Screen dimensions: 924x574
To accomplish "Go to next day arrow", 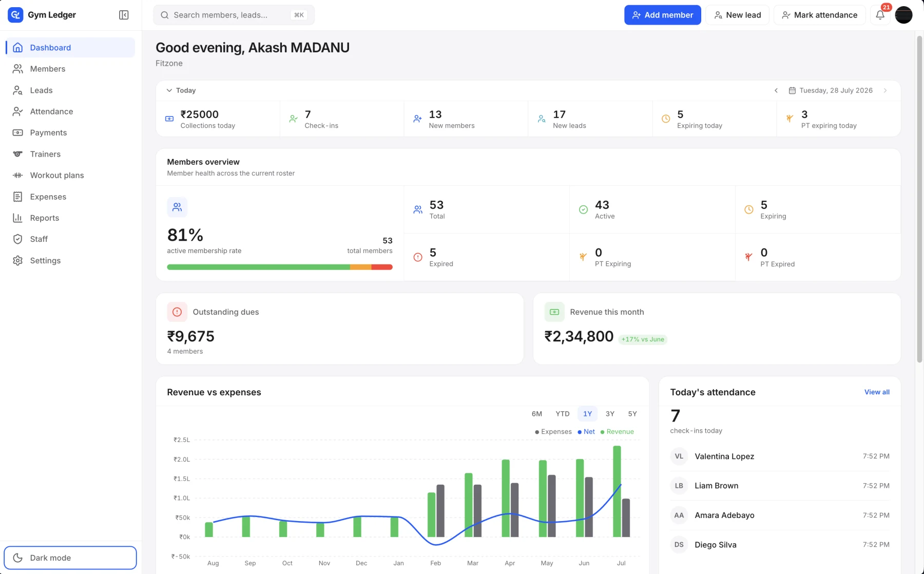I will [x=885, y=90].
